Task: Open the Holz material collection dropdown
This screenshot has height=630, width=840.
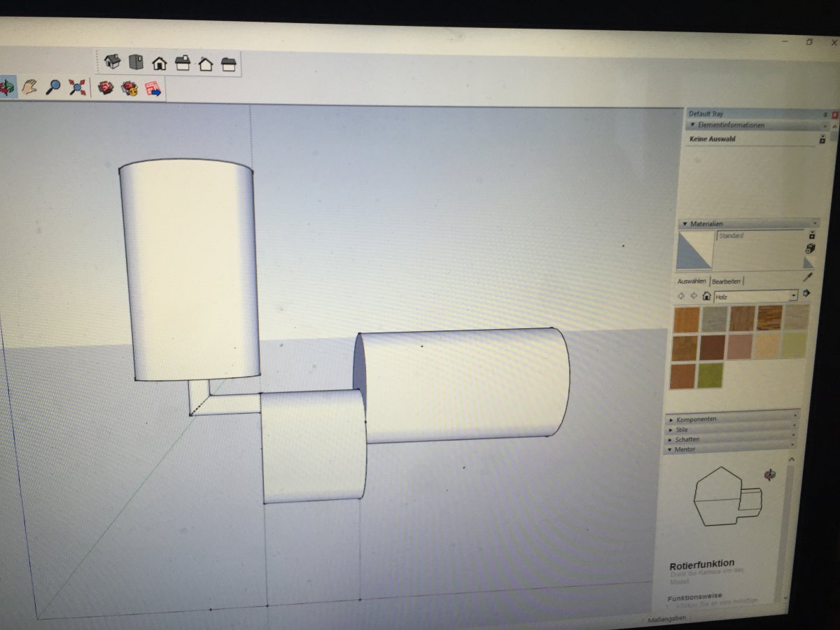Action: [x=794, y=296]
